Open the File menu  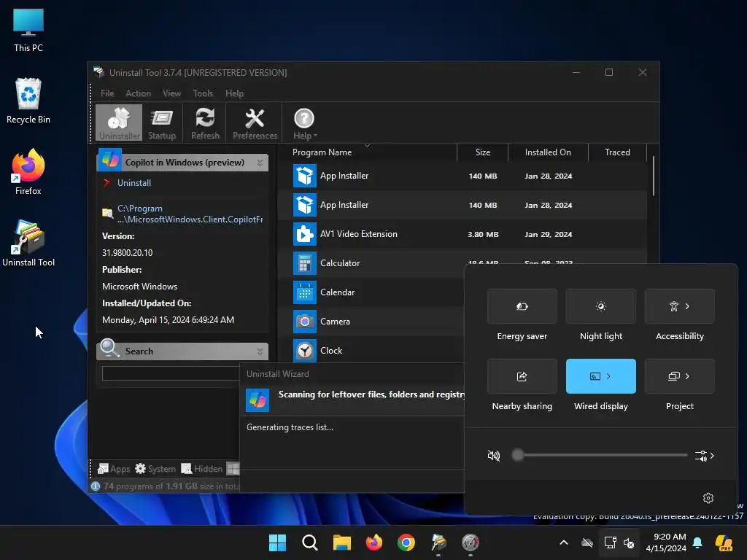coord(107,93)
